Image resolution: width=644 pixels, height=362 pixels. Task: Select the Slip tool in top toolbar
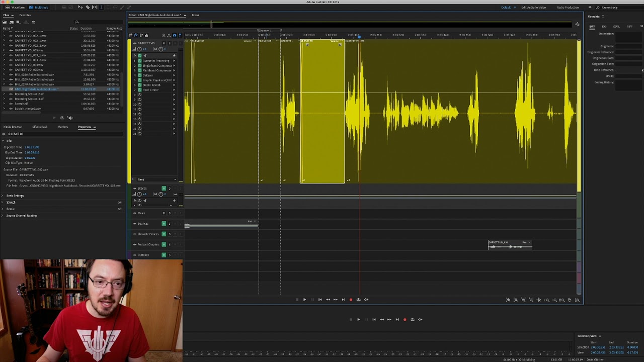[95, 7]
